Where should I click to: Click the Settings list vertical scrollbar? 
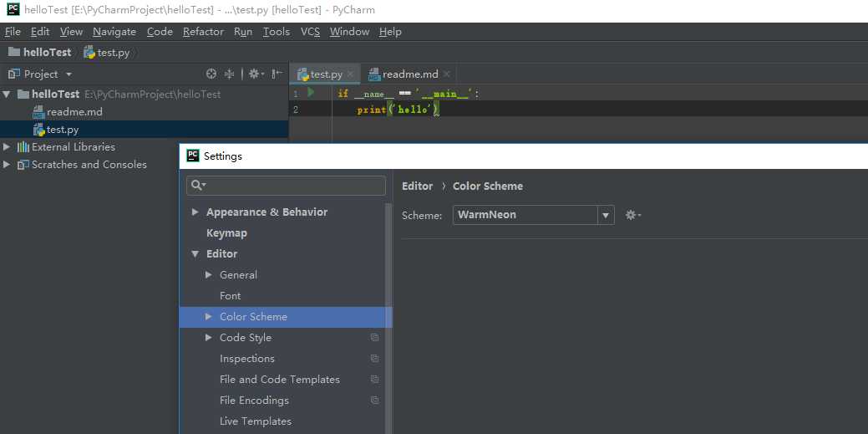[x=388, y=318]
